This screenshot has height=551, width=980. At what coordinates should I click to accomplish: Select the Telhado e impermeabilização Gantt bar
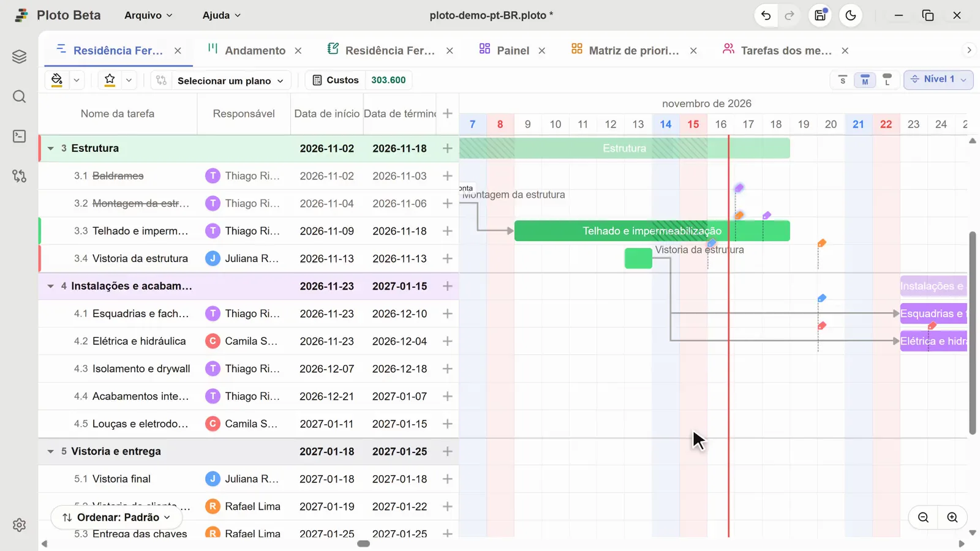click(652, 231)
